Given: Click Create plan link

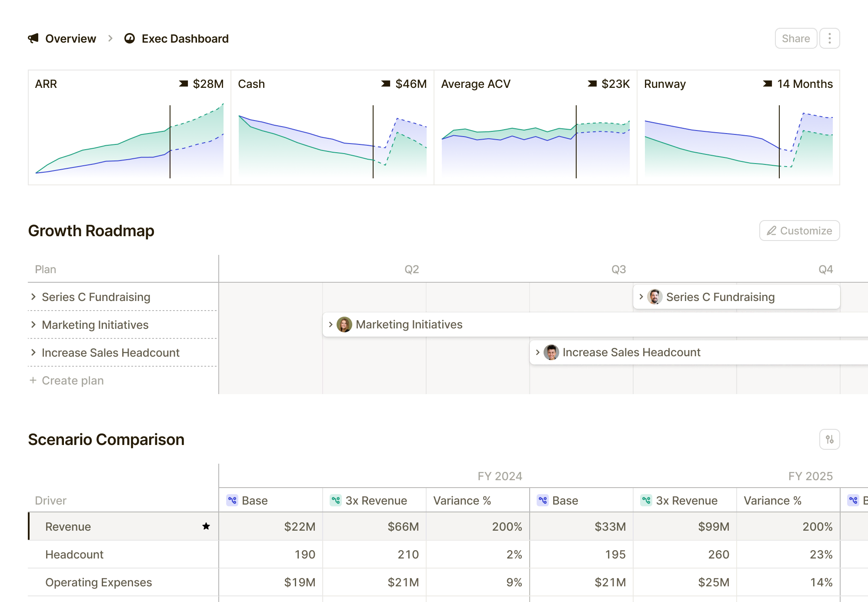Looking at the screenshot, I should (x=72, y=381).
